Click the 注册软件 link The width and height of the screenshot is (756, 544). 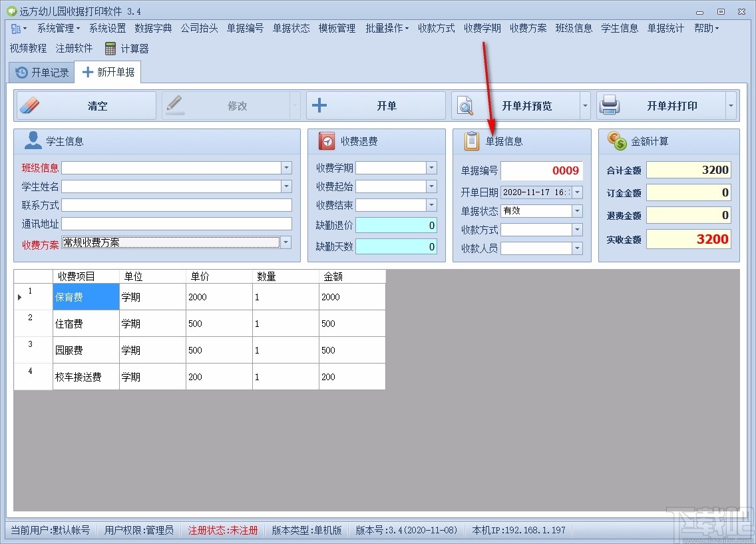point(74,48)
